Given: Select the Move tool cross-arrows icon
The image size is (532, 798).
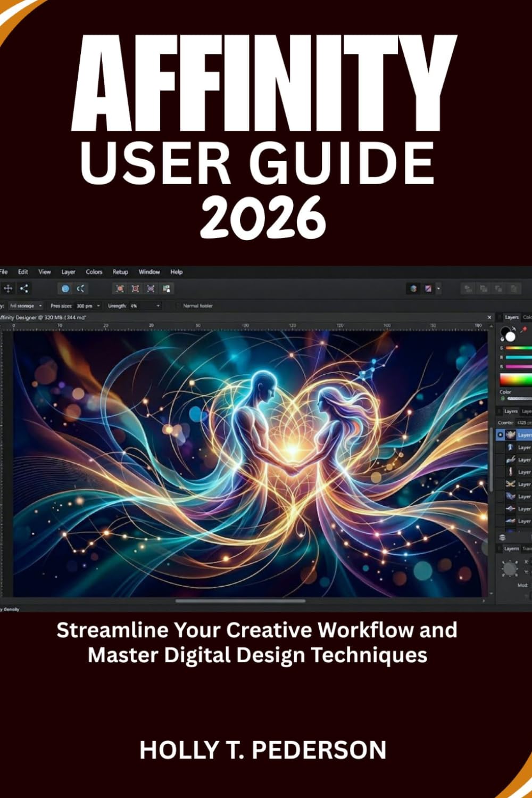Looking at the screenshot, I should coord(9,289).
